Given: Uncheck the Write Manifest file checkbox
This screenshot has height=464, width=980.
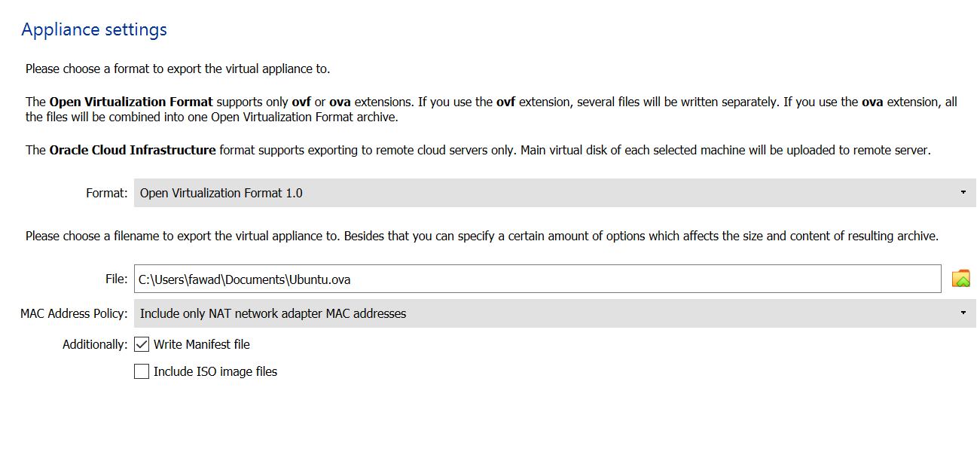Looking at the screenshot, I should pyautogui.click(x=142, y=344).
